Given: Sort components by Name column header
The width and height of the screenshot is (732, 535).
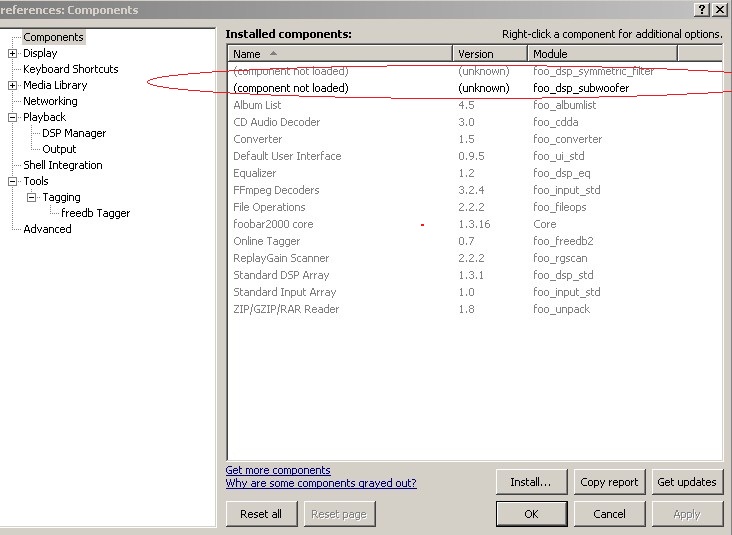Looking at the screenshot, I should coord(340,54).
